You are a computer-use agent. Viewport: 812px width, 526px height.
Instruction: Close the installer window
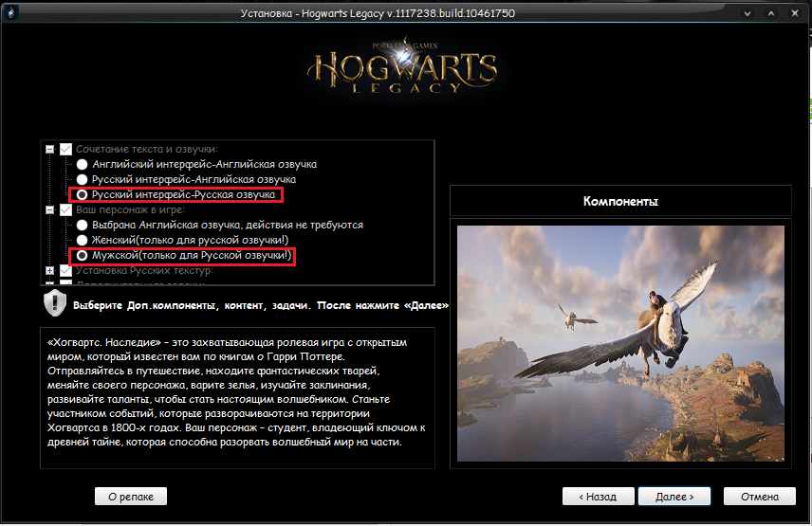pos(795,13)
